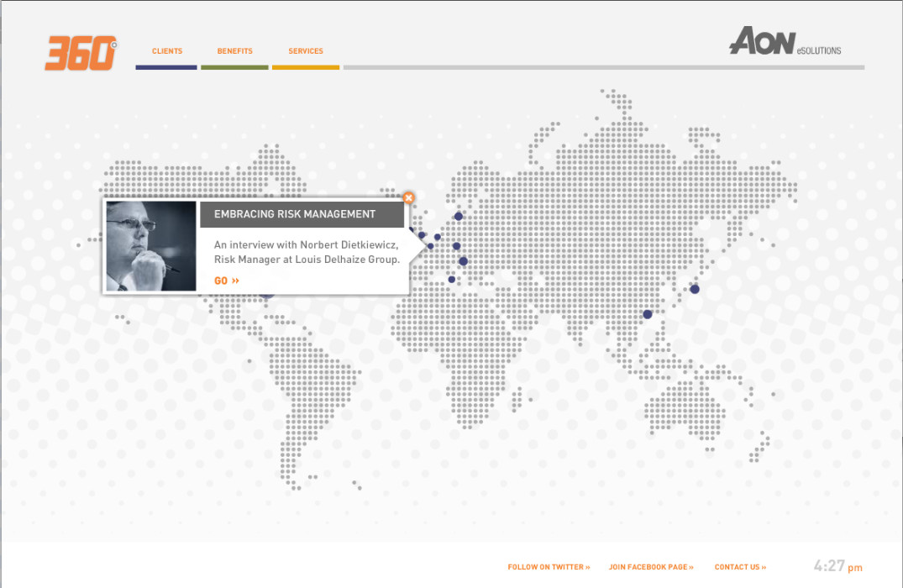Click the interview description text in the popup
Screen dimensions: 903x588
pos(306,252)
